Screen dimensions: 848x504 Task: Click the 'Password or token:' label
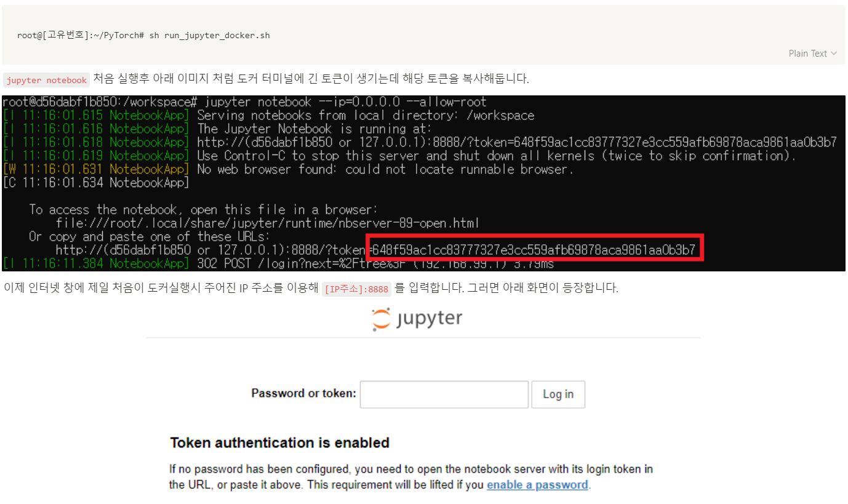[304, 393]
